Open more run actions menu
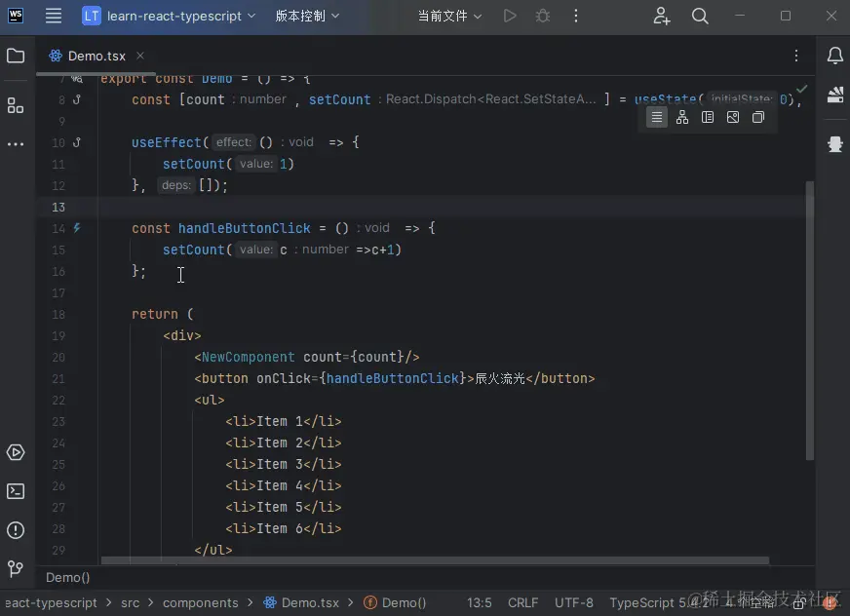850x616 pixels. point(576,16)
